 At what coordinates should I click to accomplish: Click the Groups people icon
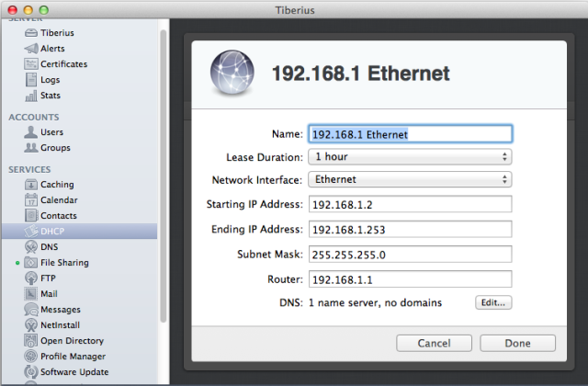(30, 148)
